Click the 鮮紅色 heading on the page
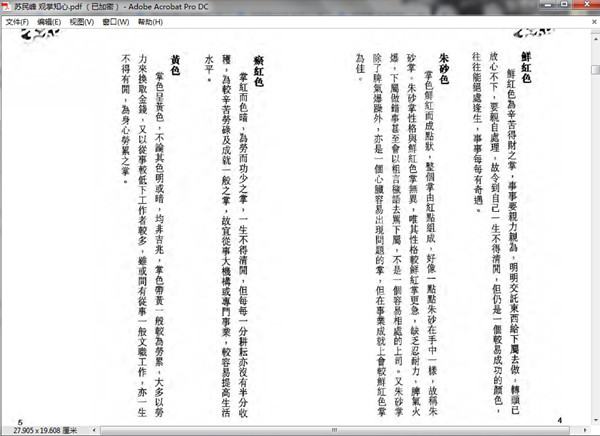600x436 pixels. [527, 64]
